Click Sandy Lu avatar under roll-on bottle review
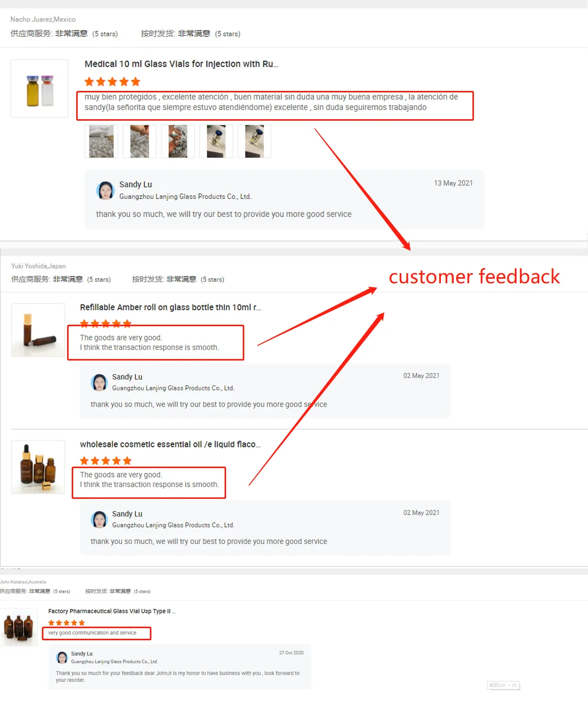Screen dimensions: 588x712 pyautogui.click(x=99, y=382)
